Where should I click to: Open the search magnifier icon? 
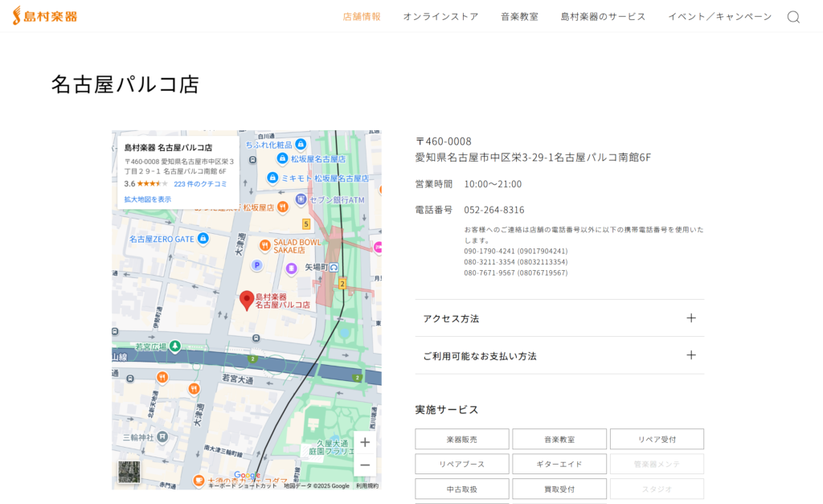point(793,17)
